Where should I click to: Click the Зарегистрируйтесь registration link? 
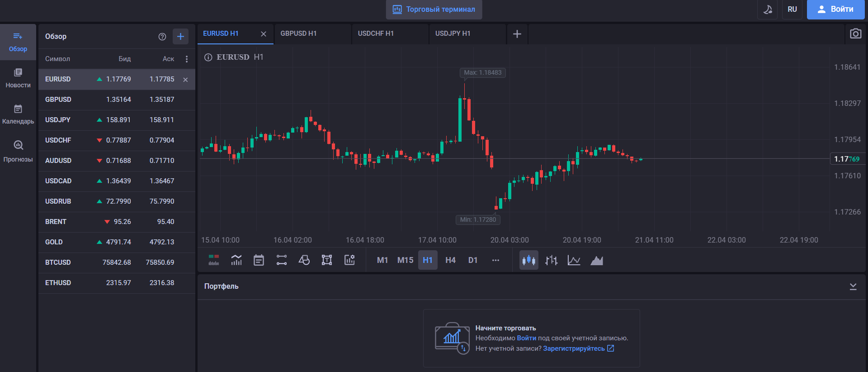(x=574, y=348)
